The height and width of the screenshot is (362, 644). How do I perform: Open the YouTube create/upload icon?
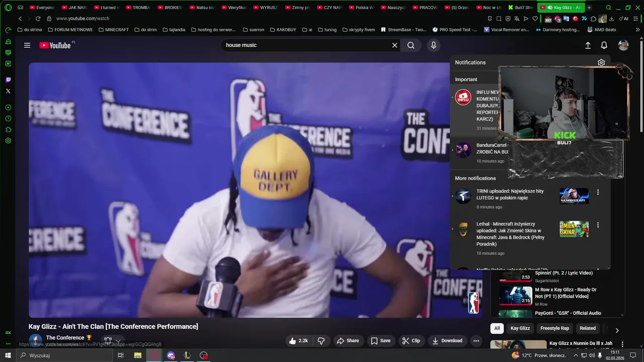point(588,45)
